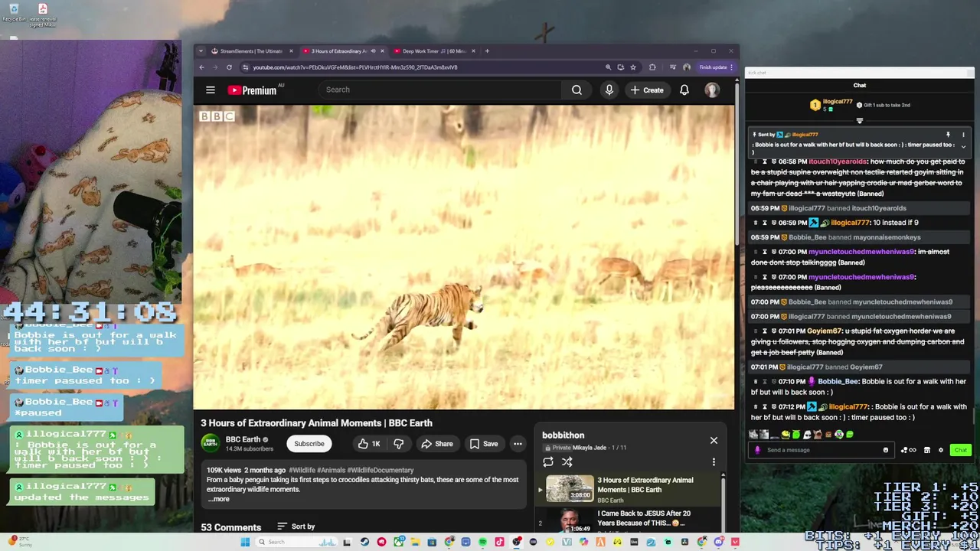This screenshot has width=980, height=551.
Task: Open the YouTube hamburger guide menu
Action: pos(210,90)
